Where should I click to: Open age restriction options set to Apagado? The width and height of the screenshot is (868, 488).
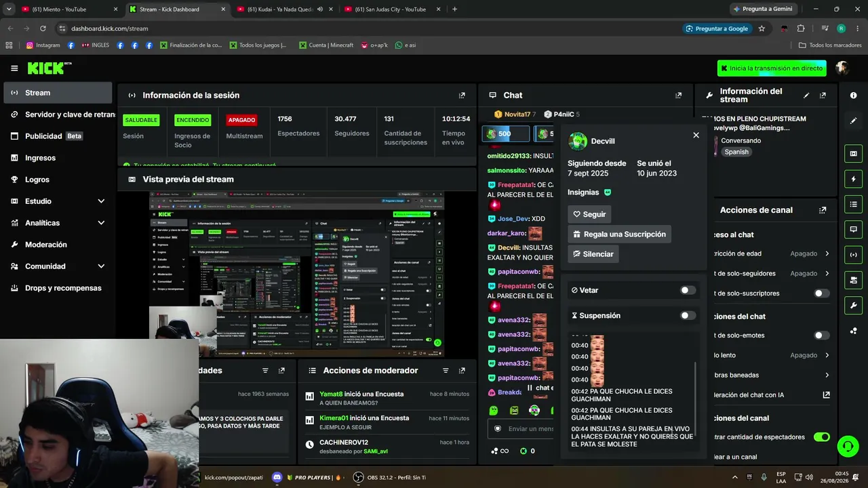[810, 253]
